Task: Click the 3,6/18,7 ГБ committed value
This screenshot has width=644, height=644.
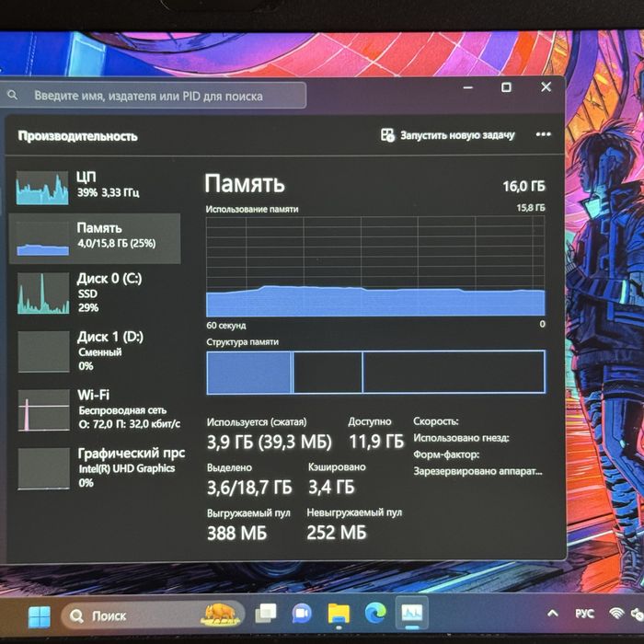Action: (x=249, y=488)
